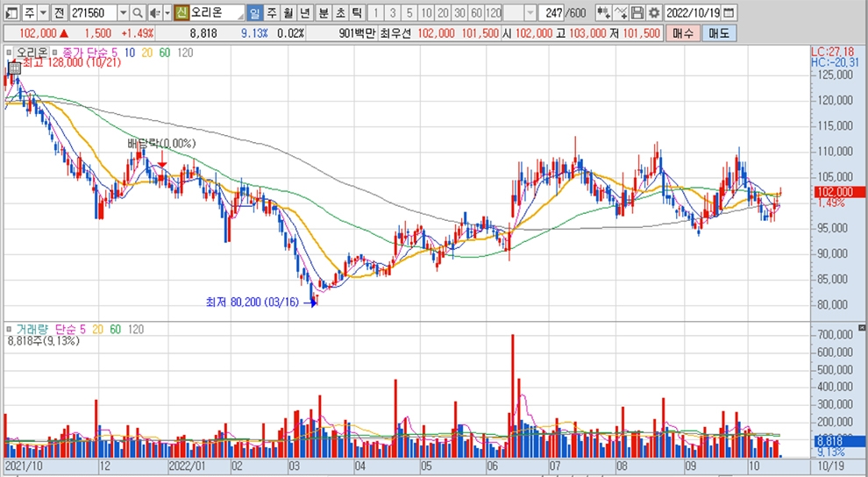Open the dropdown next to speaker icon
Screen dimensions: 868x477
pyautogui.click(x=166, y=13)
